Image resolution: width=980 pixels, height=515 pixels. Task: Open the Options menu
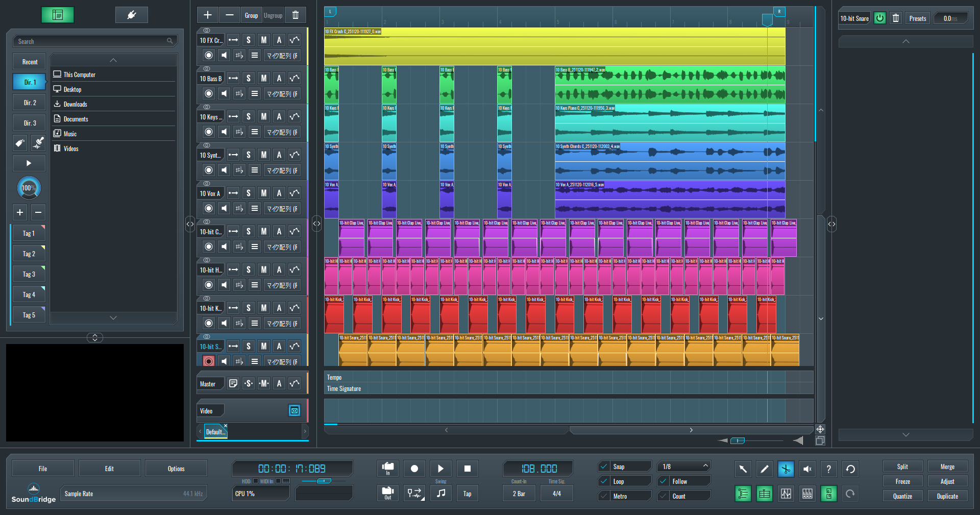176,469
